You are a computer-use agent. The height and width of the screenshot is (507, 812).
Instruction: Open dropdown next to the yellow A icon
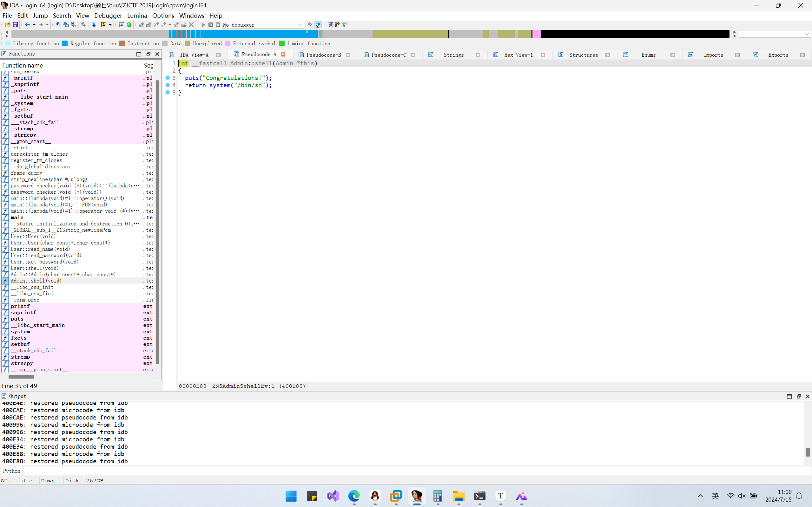pyautogui.click(x=110, y=25)
